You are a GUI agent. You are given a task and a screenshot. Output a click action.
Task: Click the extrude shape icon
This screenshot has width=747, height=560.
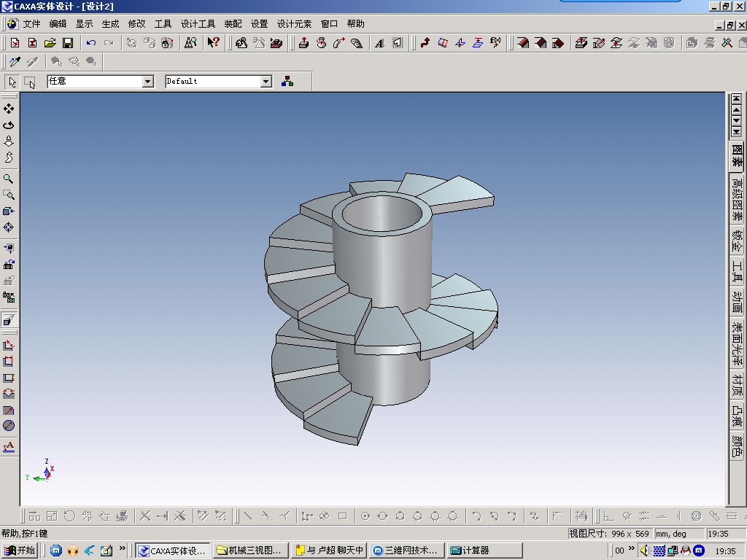(x=303, y=43)
